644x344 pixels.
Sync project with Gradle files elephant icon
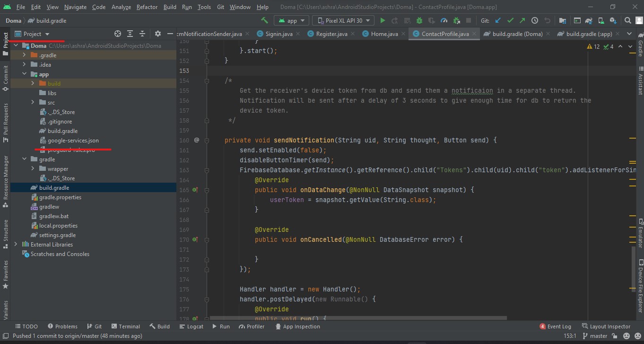click(x=590, y=20)
